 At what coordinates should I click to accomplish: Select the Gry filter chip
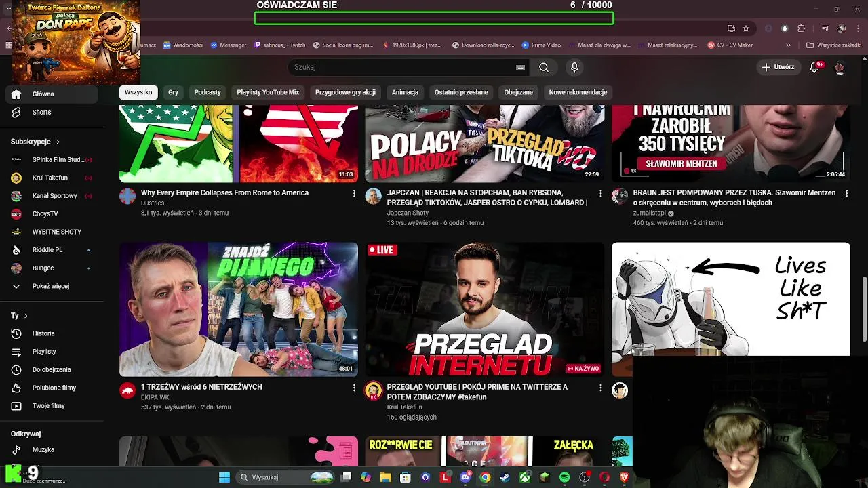(x=174, y=92)
